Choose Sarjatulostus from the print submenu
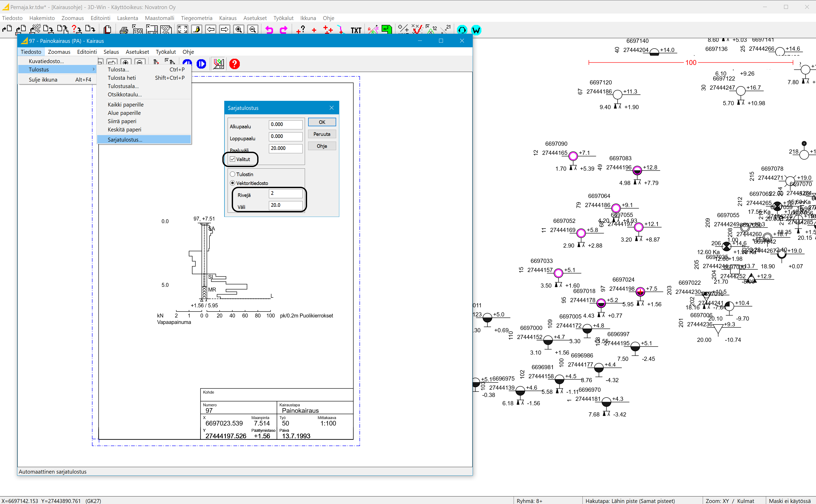This screenshot has height=504, width=816. point(125,140)
